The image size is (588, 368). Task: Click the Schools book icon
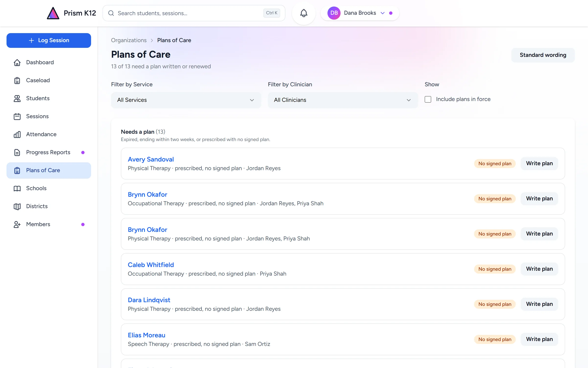(17, 188)
